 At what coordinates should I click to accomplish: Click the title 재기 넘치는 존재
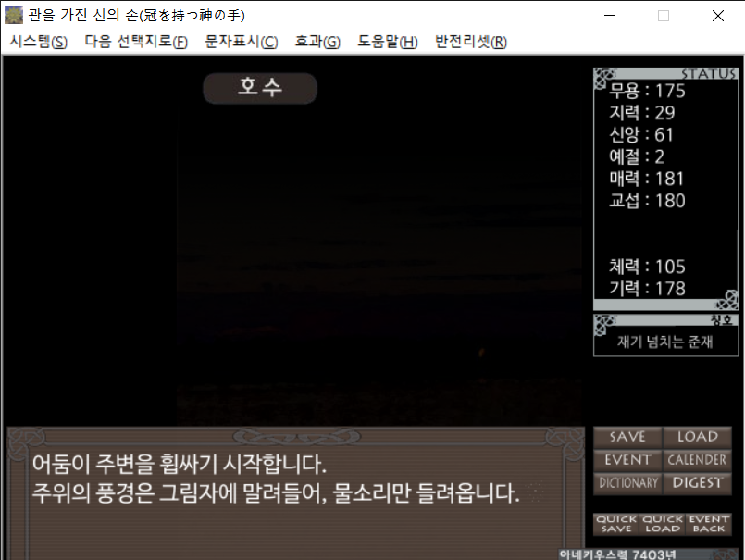pyautogui.click(x=664, y=342)
